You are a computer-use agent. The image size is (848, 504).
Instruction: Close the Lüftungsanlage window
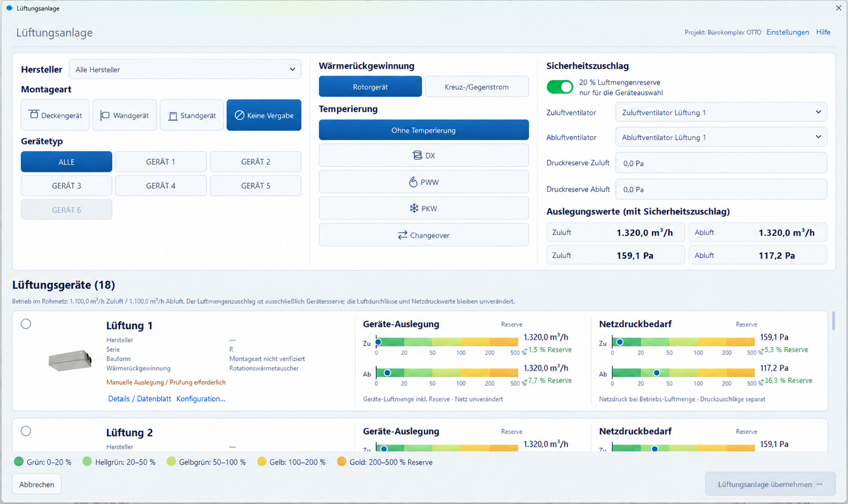(x=838, y=8)
